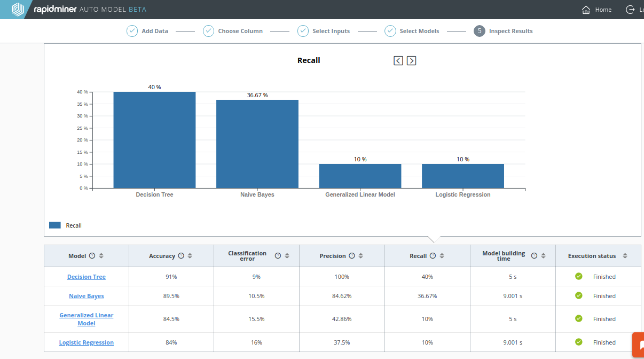Screen dimensions: 644x359
Task: Click info icon beside Recall header
Action: [433, 256]
